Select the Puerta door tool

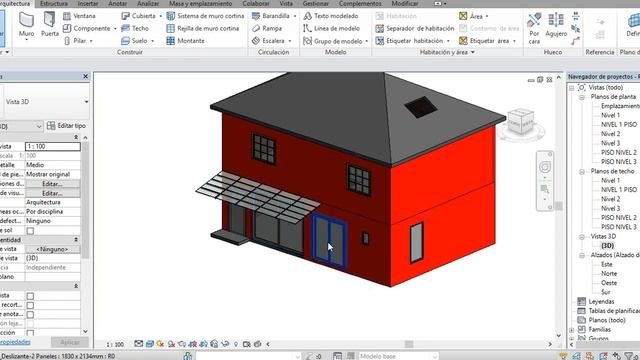[49, 24]
